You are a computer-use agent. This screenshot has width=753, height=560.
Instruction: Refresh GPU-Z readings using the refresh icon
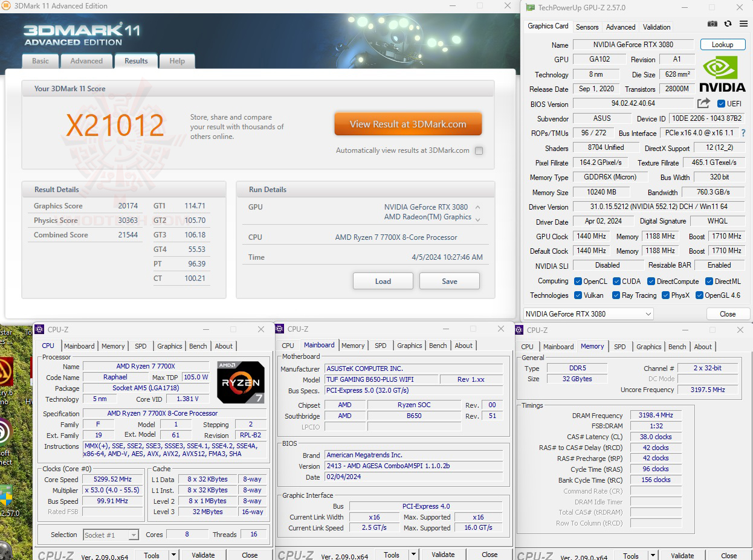click(x=727, y=23)
